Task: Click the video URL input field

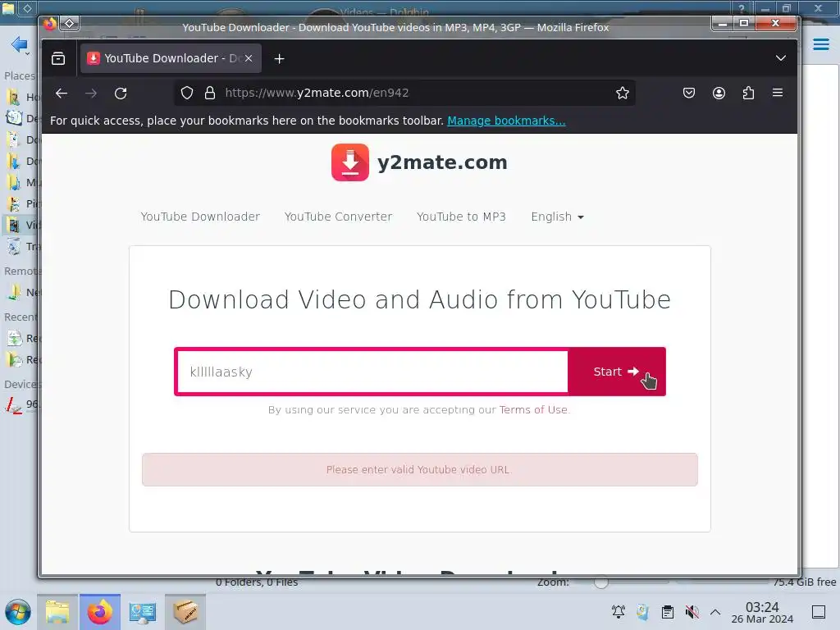Action: (x=372, y=372)
